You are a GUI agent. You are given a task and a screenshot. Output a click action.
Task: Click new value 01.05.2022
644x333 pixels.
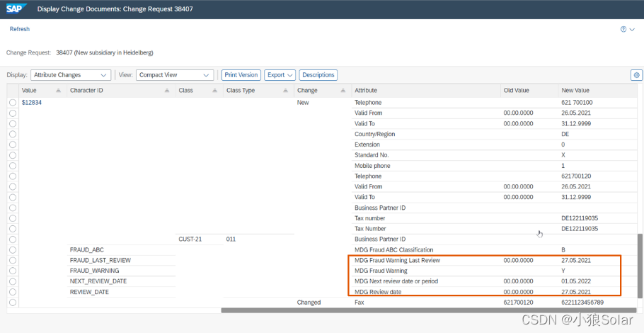[x=576, y=281]
